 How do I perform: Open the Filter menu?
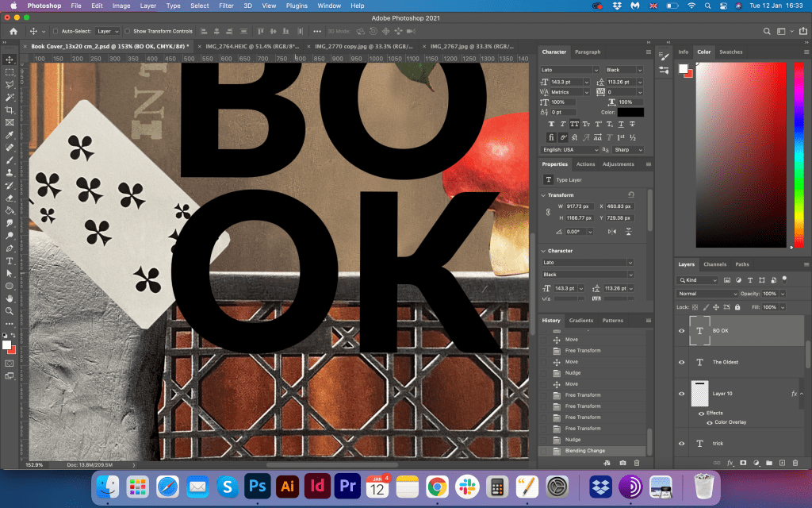point(226,6)
